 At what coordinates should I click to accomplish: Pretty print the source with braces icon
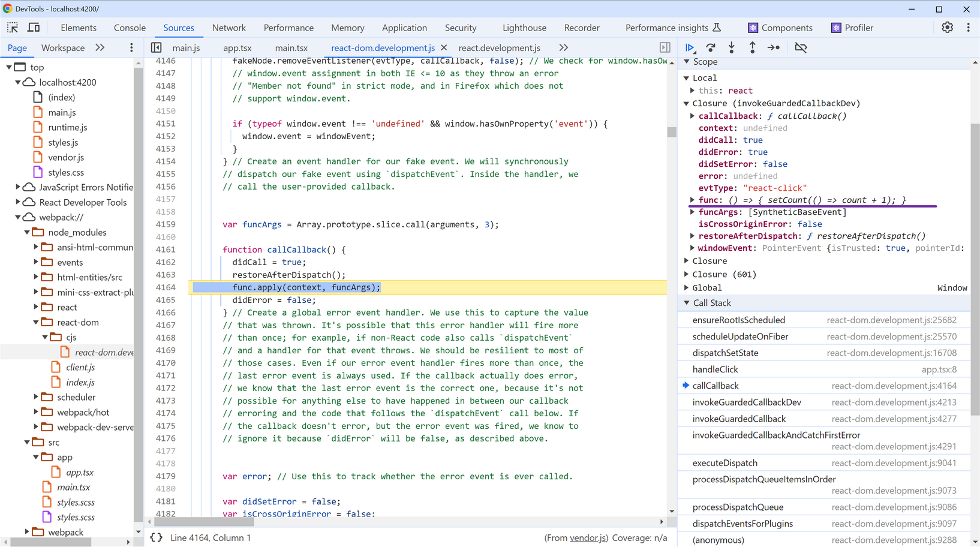[156, 537]
